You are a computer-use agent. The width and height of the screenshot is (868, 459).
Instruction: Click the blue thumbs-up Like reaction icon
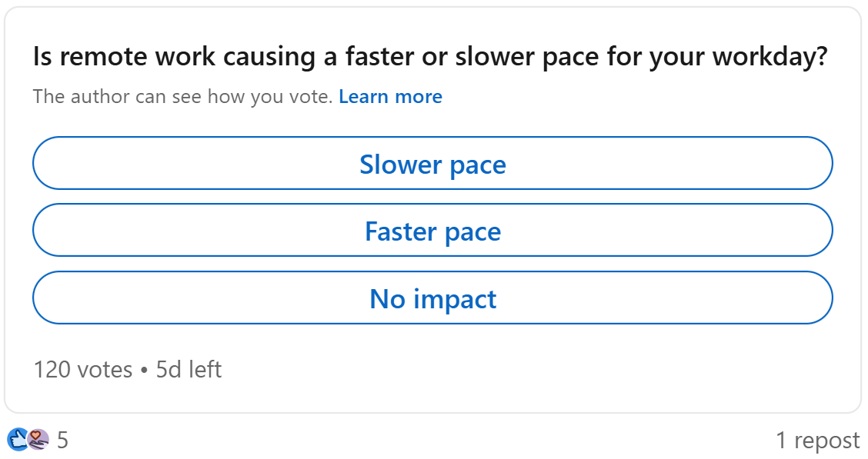point(17,438)
